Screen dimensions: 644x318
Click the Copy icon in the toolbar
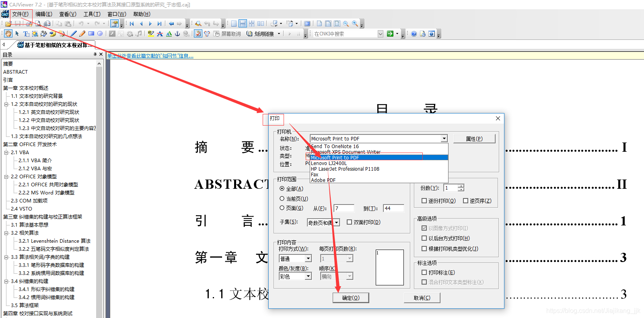tap(59, 24)
